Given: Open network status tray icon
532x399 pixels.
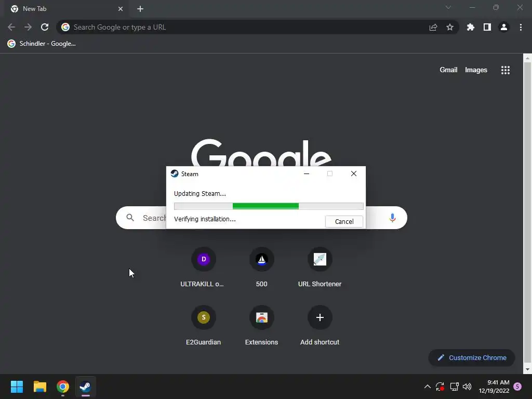Looking at the screenshot, I should (454, 387).
